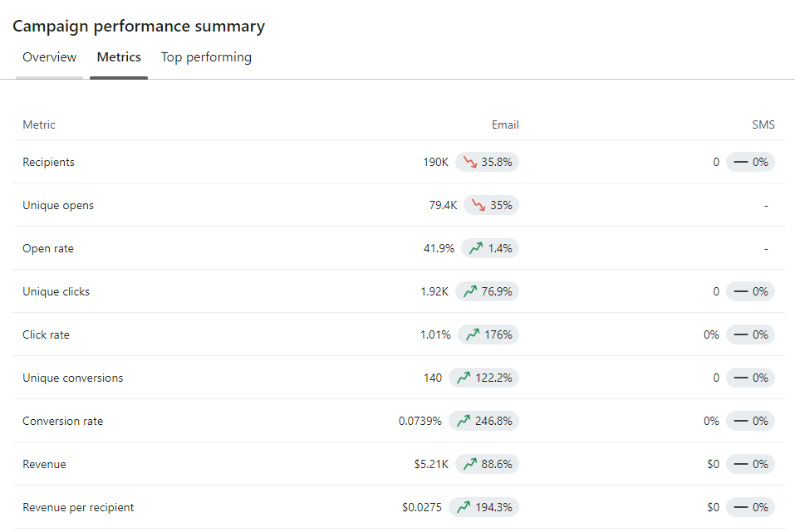Viewport: 795px width, 532px height.
Task: Click the flat-dash icon in Unique clicks SMS badge
Action: 740,291
